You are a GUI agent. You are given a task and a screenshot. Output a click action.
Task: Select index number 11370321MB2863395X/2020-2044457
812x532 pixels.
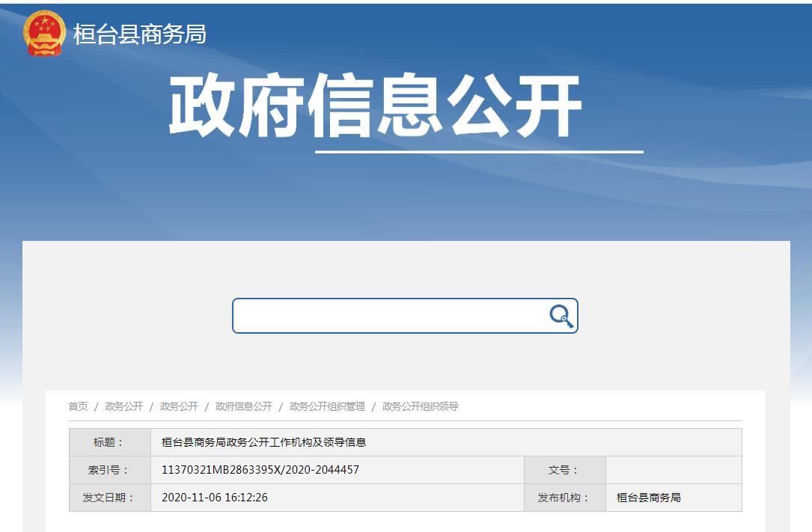(x=260, y=470)
